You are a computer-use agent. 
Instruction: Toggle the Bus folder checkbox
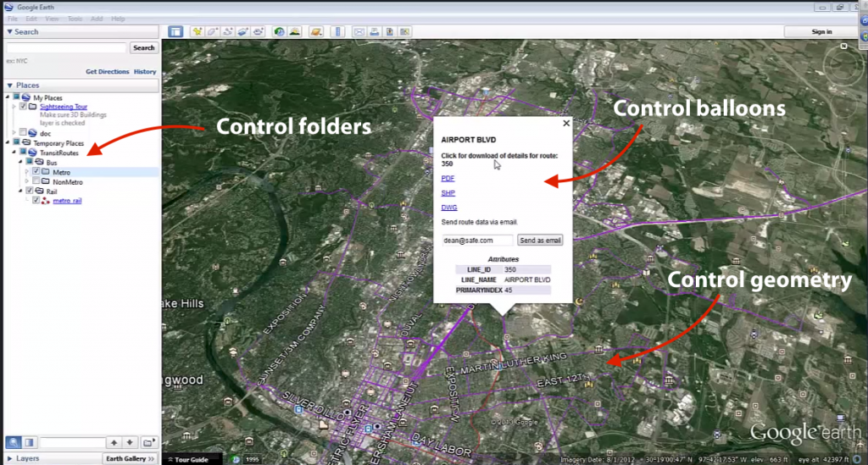tap(30, 162)
